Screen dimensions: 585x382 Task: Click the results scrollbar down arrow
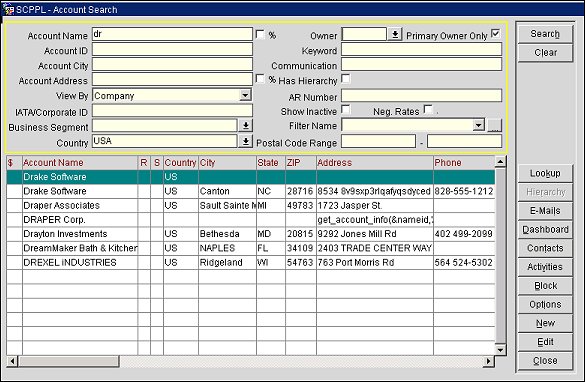click(500, 350)
